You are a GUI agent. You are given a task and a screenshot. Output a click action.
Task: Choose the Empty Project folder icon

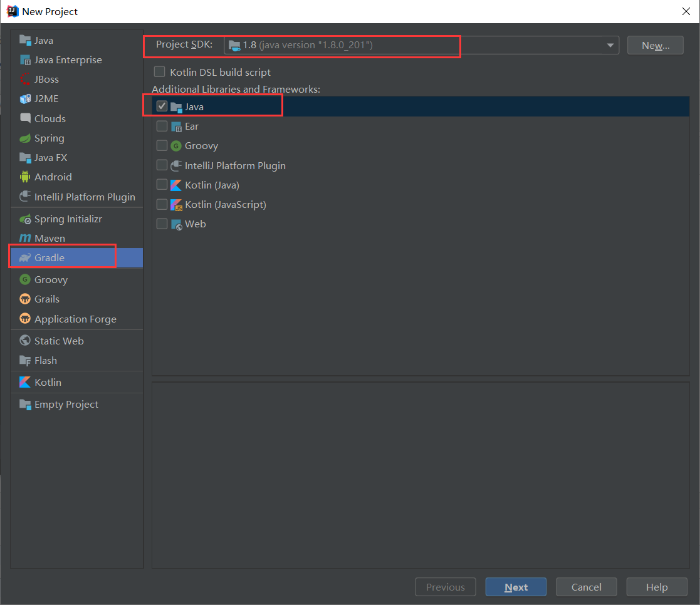[x=25, y=404]
